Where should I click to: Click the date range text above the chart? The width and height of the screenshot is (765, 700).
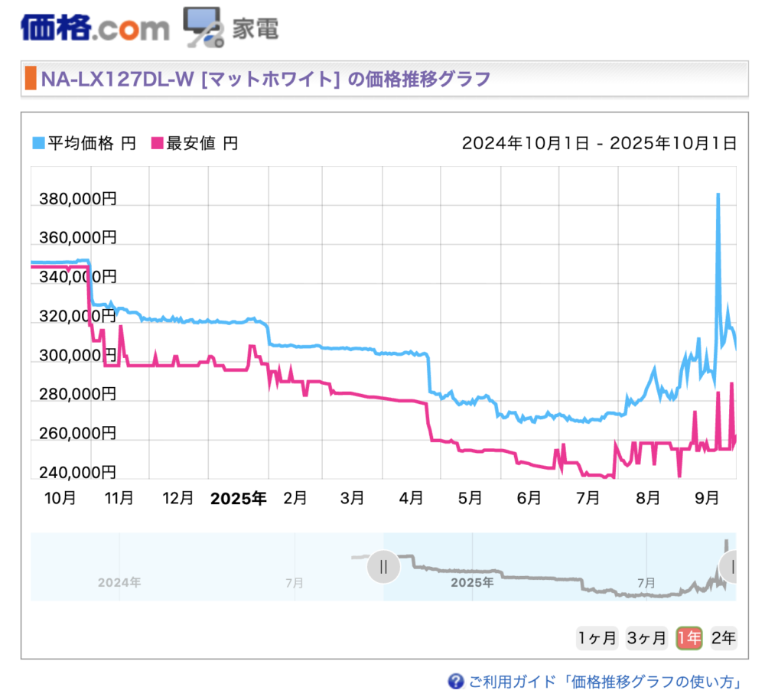[599, 143]
